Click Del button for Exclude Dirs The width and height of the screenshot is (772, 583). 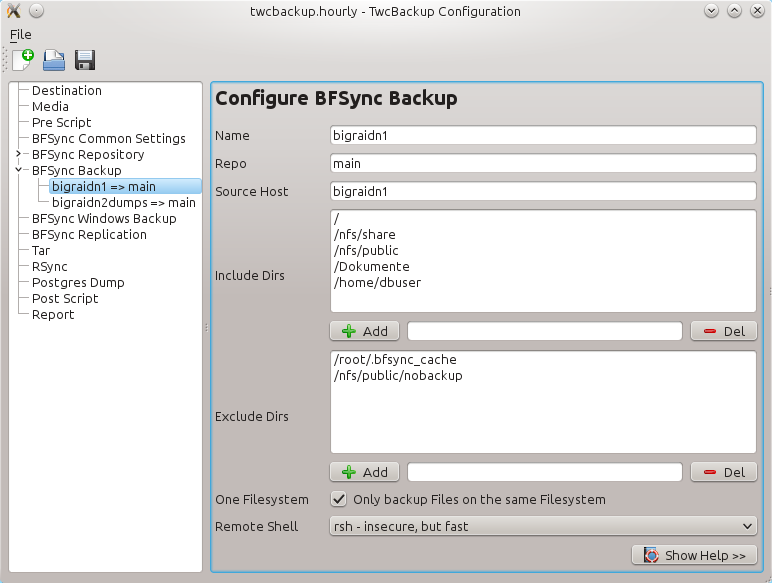point(724,472)
